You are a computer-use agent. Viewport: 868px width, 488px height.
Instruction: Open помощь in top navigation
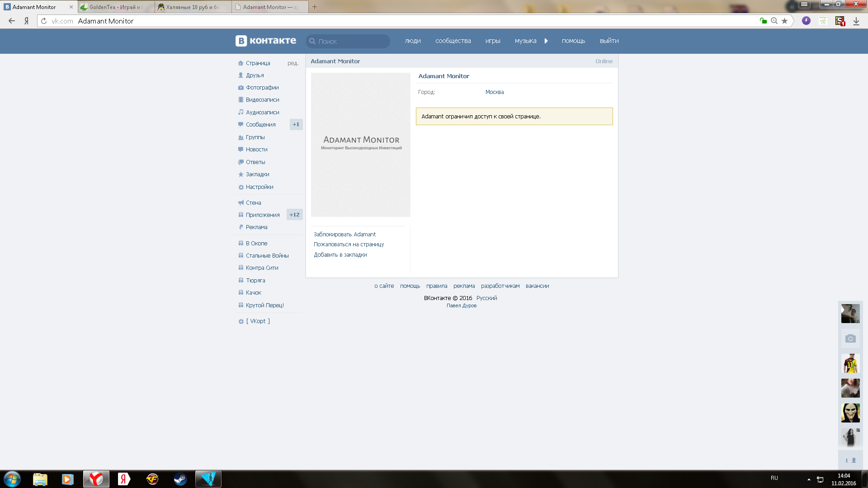point(573,41)
